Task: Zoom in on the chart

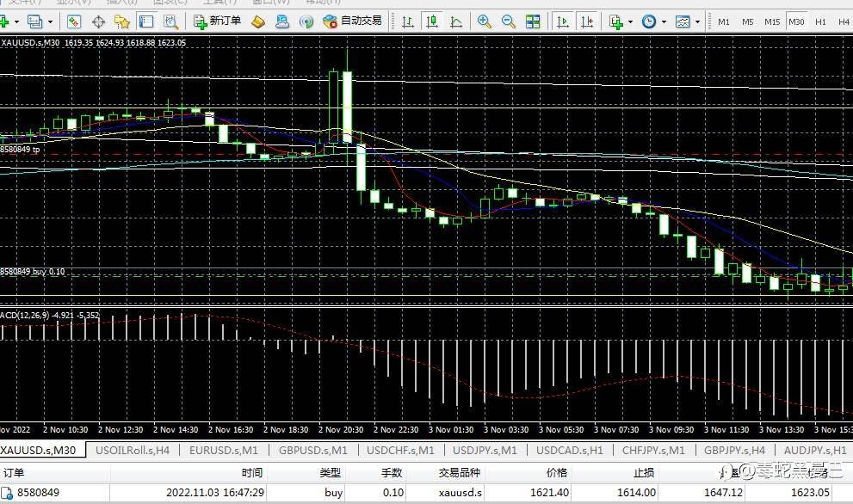Action: pos(485,21)
